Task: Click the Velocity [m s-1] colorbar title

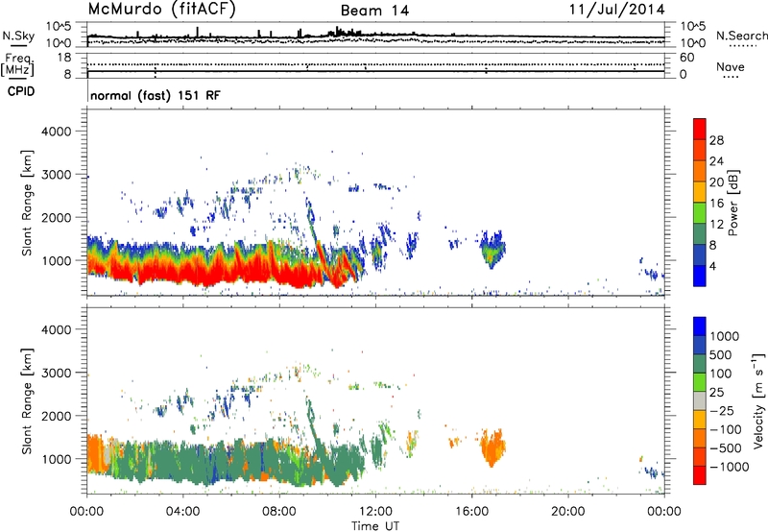Action: (758, 400)
